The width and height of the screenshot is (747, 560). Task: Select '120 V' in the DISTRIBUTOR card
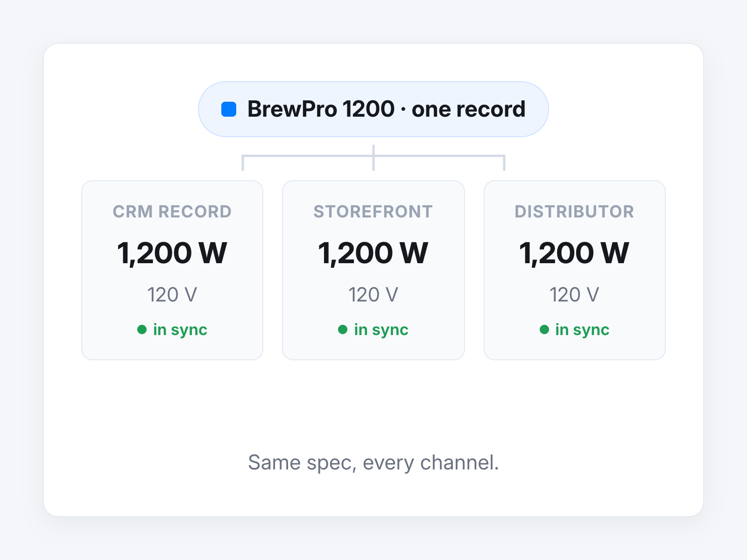pyautogui.click(x=574, y=295)
